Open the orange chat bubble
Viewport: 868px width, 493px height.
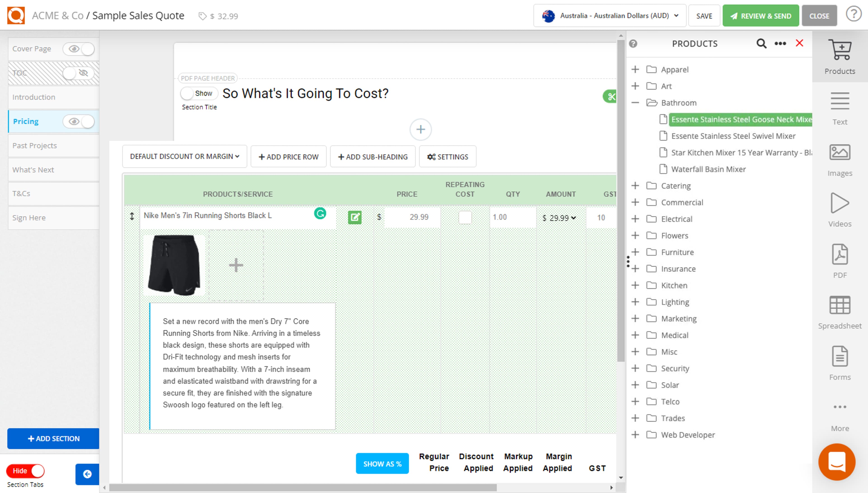[837, 462]
